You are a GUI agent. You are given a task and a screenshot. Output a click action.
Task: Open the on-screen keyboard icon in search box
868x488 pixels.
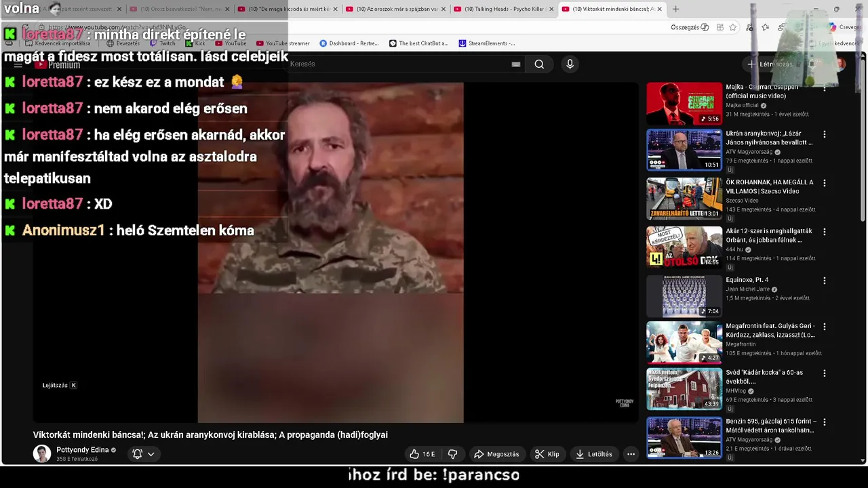516,64
